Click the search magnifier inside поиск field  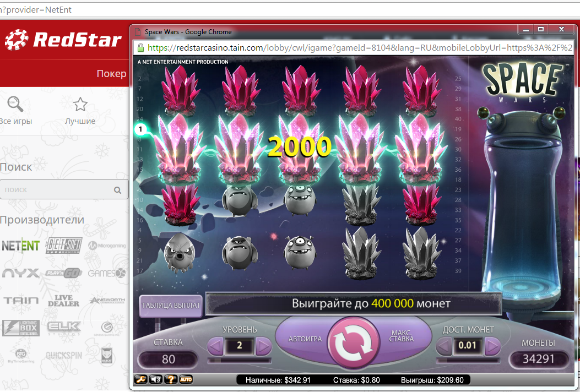point(118,190)
